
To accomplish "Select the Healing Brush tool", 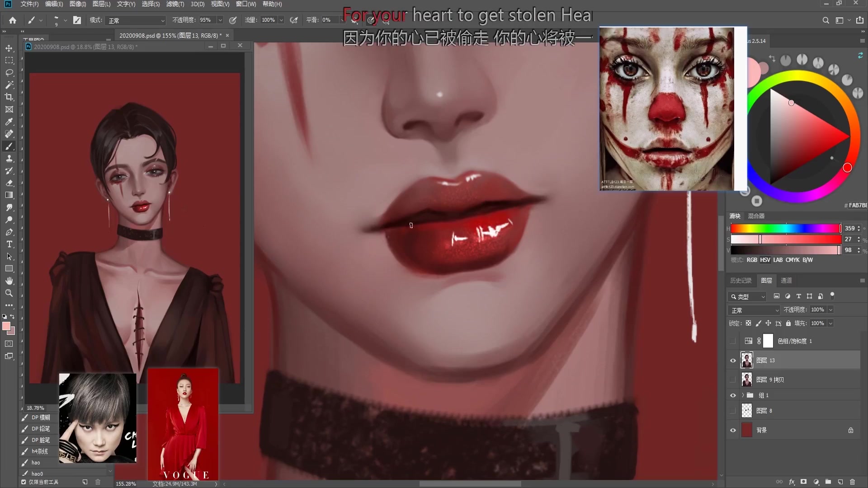I will coord(9,134).
